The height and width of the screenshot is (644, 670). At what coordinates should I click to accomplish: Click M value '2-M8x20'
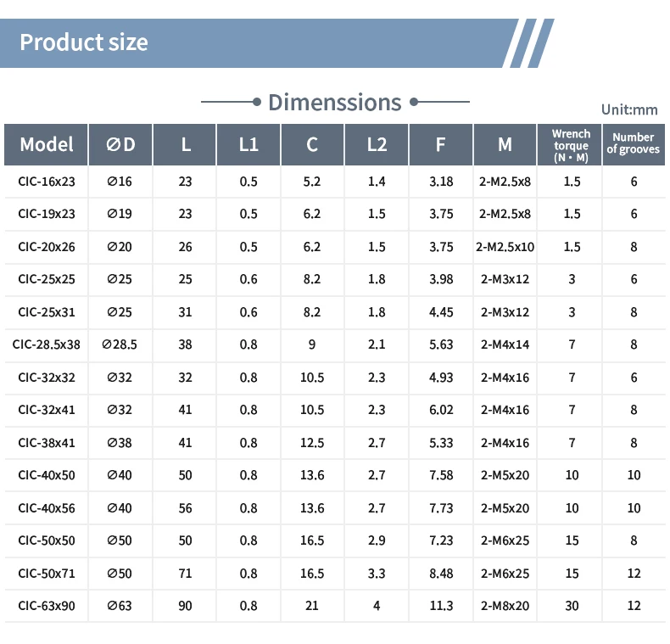point(505,606)
